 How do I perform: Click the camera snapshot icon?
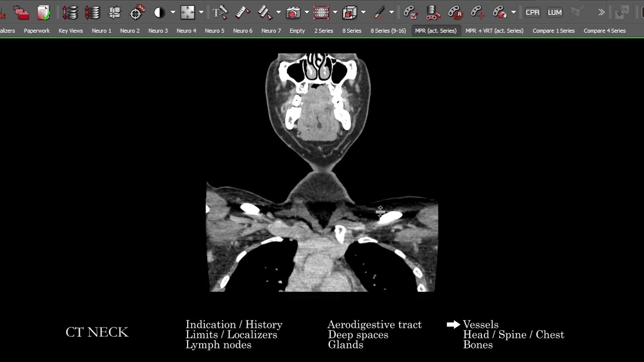tap(293, 13)
